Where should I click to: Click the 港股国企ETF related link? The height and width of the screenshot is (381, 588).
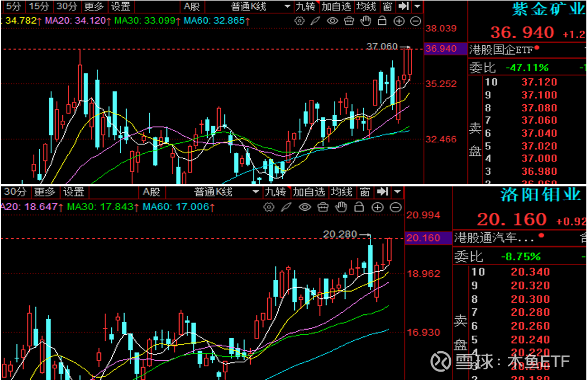(x=501, y=50)
